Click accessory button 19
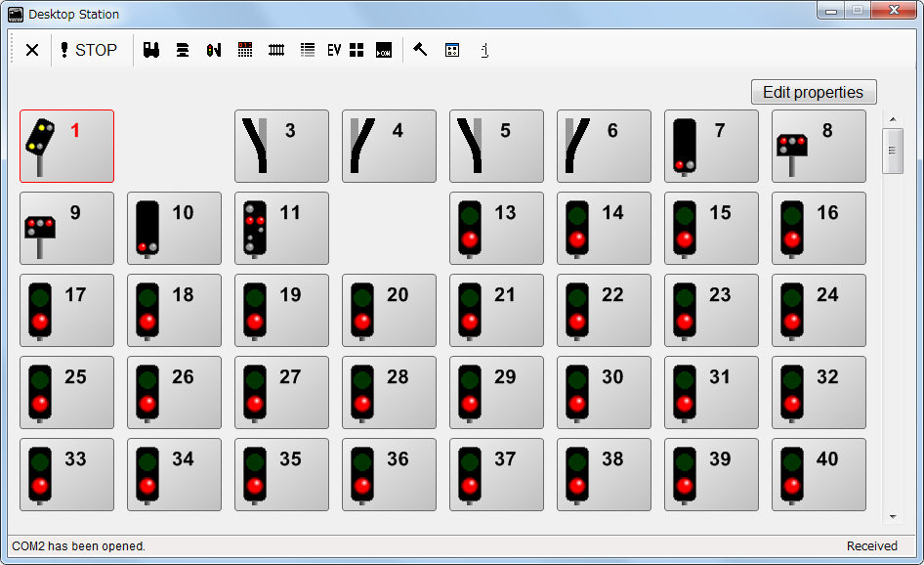 pos(281,310)
